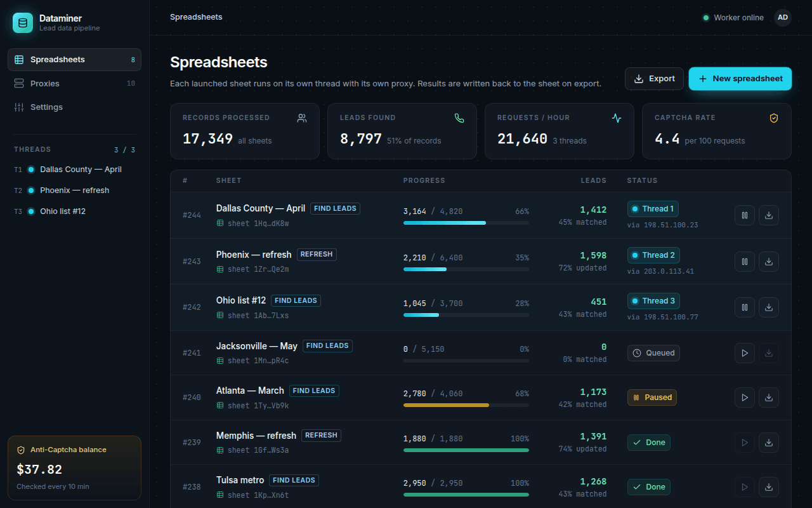Click the download icon for Jacksonville — May
Screen dimensions: 812x508
point(769,353)
